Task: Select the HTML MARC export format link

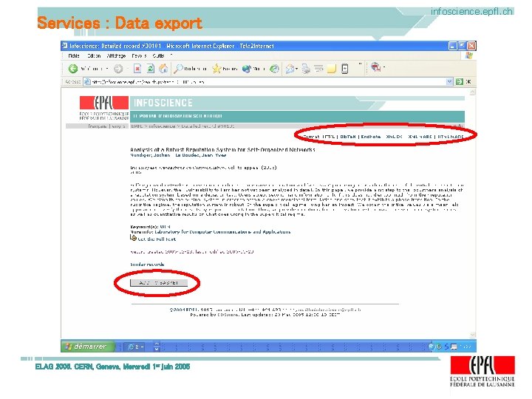Action: 451,137
